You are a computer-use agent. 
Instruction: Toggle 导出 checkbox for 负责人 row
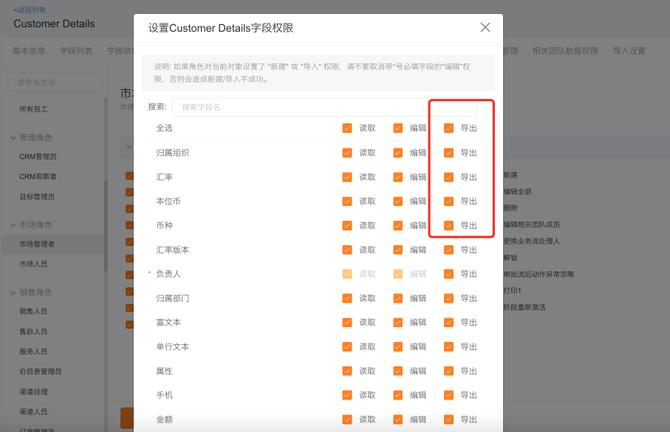449,274
